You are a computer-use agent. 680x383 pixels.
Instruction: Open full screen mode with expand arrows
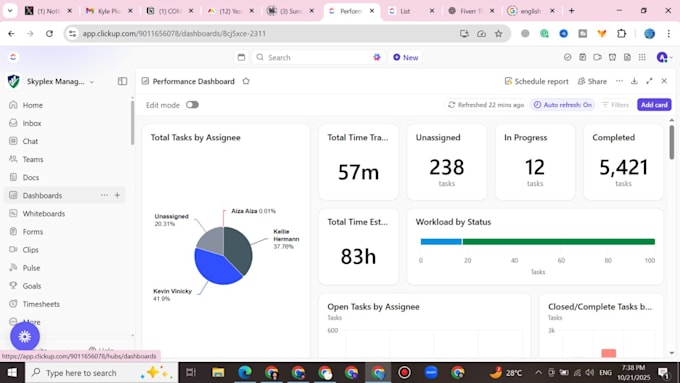point(649,81)
